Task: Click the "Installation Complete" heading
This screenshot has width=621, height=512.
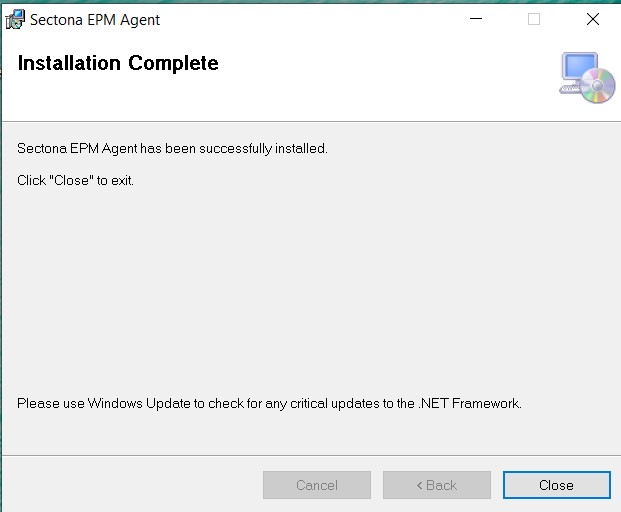Action: (118, 64)
